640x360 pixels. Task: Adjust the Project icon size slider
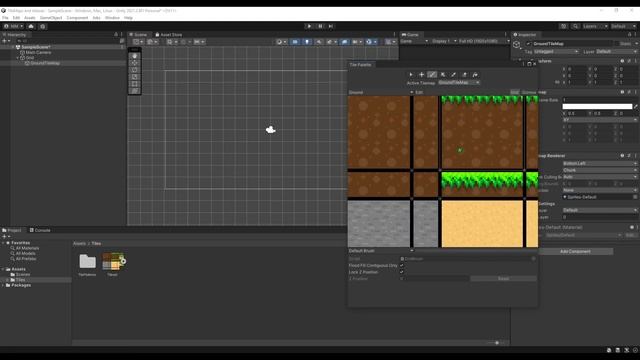(497, 343)
